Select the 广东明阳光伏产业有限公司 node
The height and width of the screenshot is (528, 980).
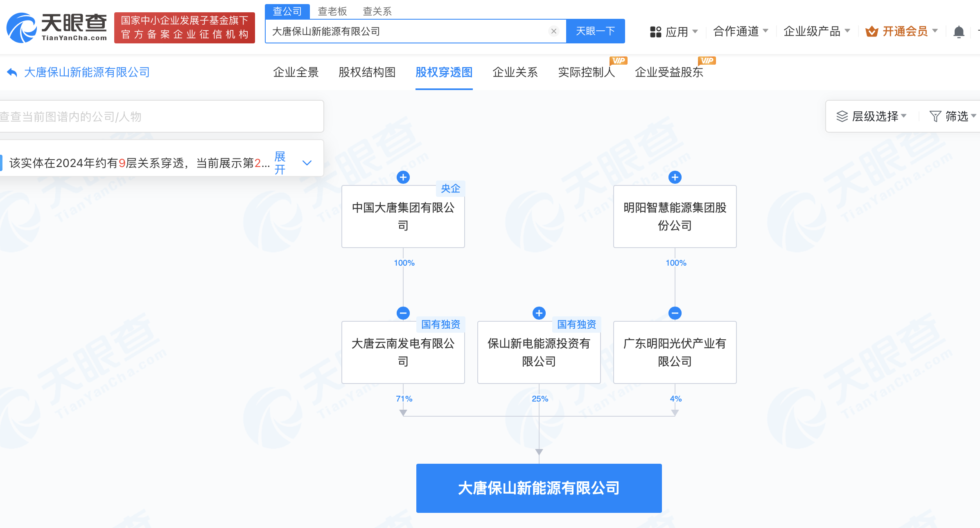coord(675,352)
